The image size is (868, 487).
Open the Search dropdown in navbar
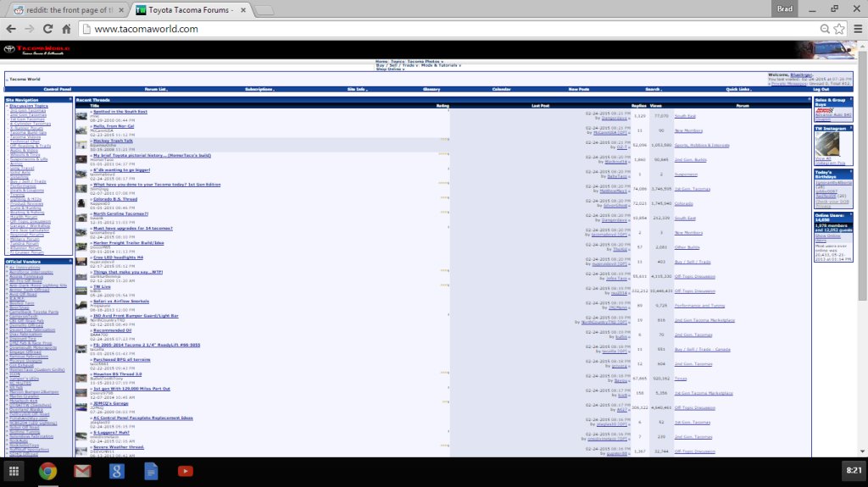654,89
